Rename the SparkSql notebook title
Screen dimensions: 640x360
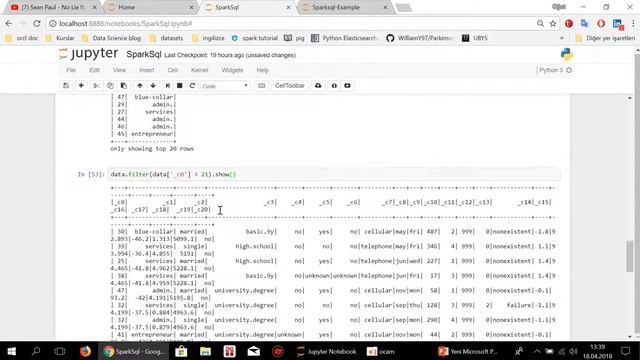[x=144, y=54]
